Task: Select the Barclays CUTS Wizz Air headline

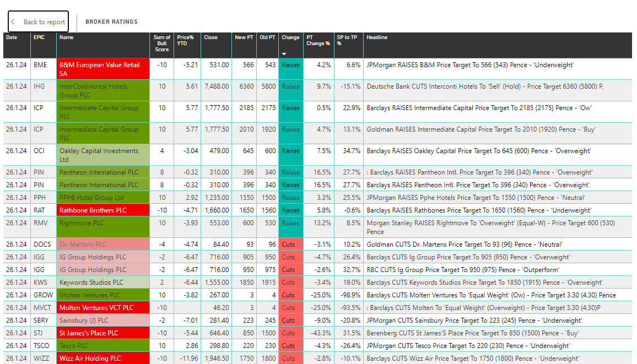Action: pyautogui.click(x=472, y=358)
